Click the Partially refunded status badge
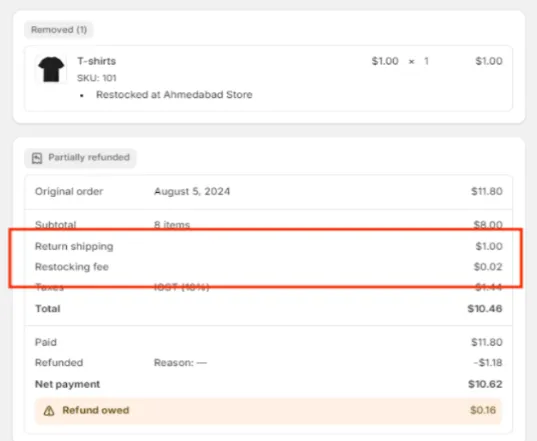This screenshot has width=537, height=441. pos(80,158)
